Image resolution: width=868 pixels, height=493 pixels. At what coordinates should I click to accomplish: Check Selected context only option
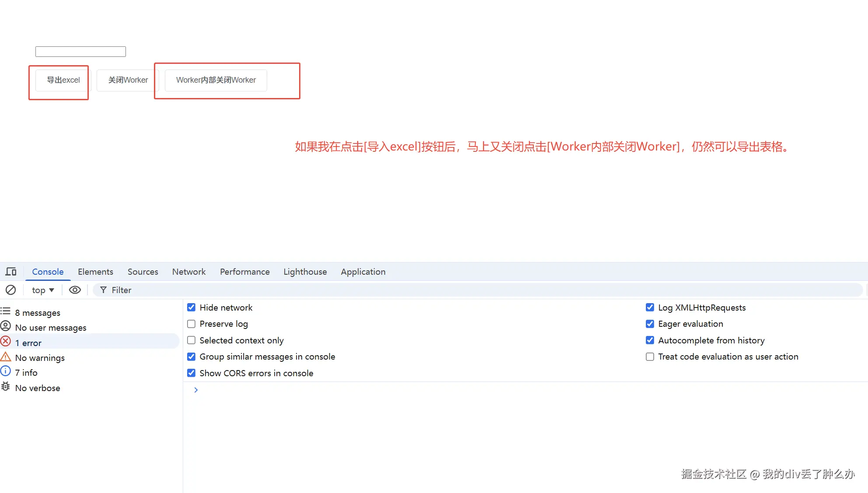pos(192,340)
